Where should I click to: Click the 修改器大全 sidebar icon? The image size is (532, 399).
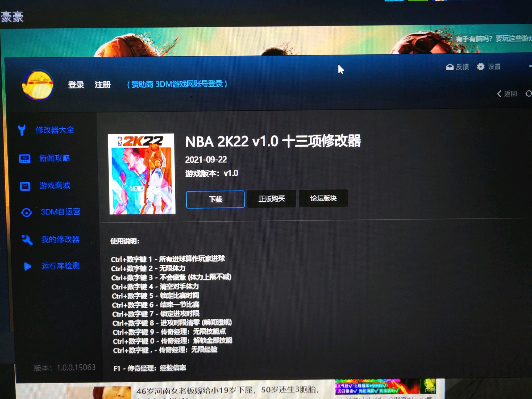pyautogui.click(x=22, y=130)
